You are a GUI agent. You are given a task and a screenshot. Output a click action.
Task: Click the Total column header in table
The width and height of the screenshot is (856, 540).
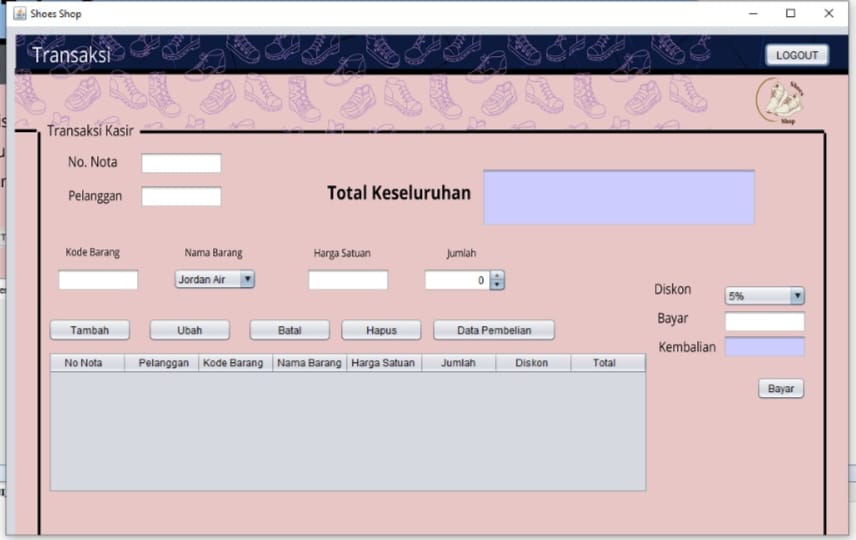[604, 363]
